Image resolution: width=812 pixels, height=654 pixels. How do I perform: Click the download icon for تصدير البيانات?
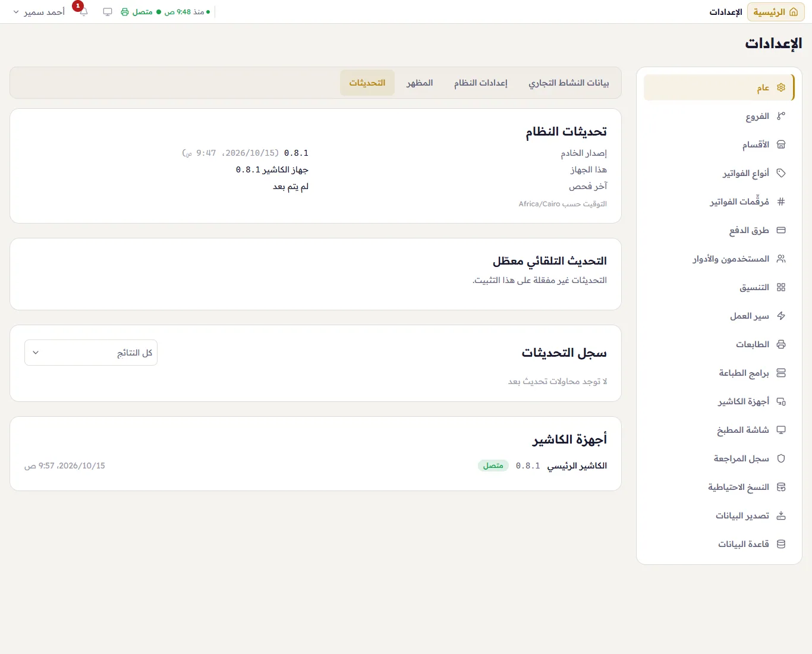click(x=781, y=515)
